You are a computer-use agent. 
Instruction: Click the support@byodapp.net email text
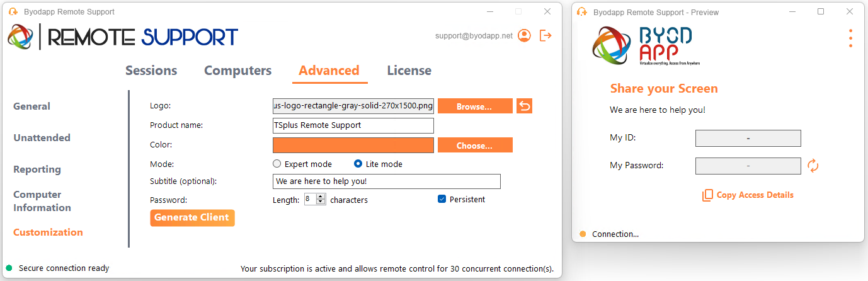(x=474, y=36)
